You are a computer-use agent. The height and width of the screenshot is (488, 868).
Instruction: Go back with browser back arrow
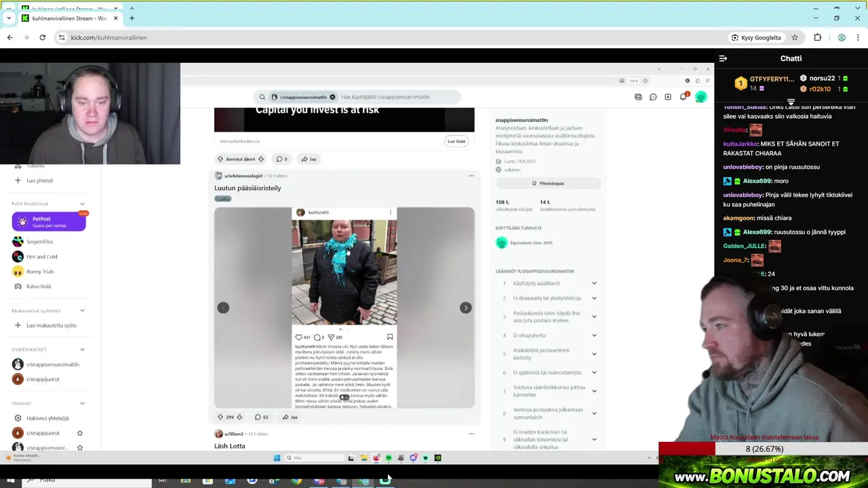tap(9, 37)
